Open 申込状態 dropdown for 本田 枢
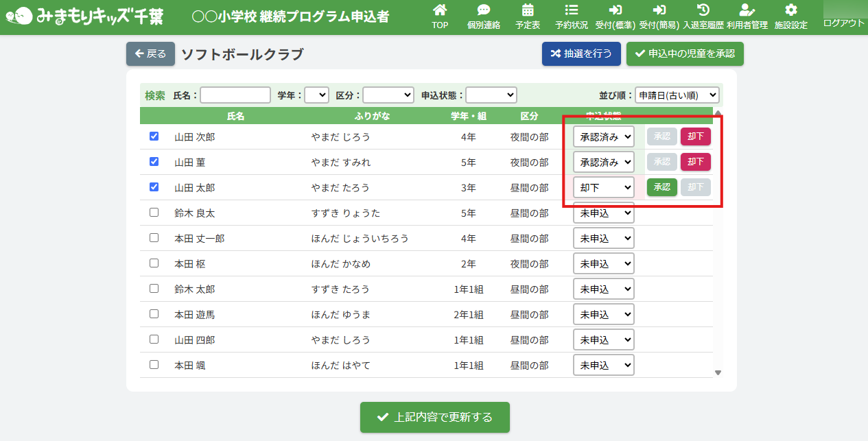The image size is (868, 441). (603, 264)
